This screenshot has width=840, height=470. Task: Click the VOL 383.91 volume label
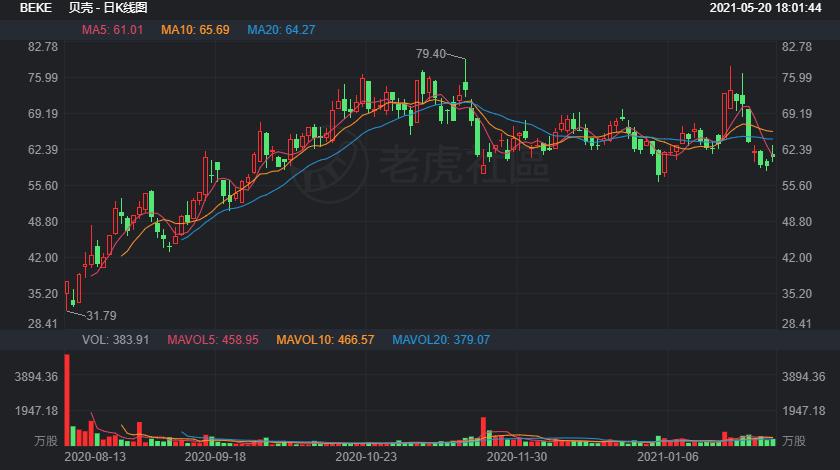click(x=115, y=340)
